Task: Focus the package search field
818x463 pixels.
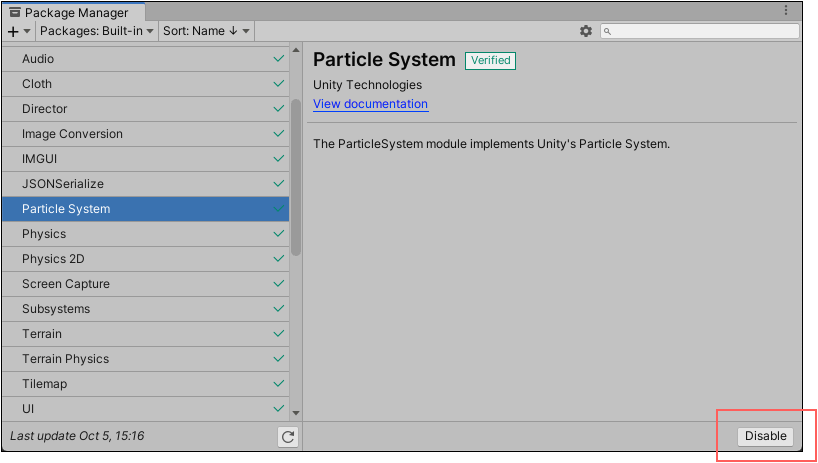Action: pos(705,31)
